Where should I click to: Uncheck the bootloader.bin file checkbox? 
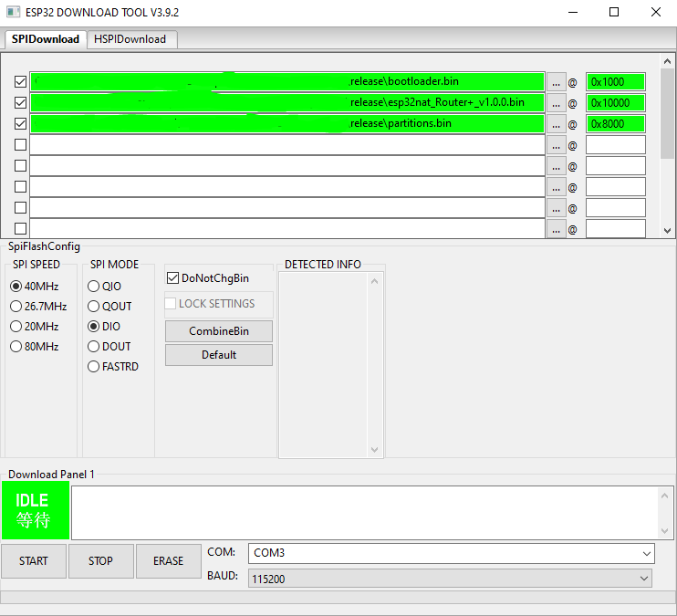(x=20, y=81)
